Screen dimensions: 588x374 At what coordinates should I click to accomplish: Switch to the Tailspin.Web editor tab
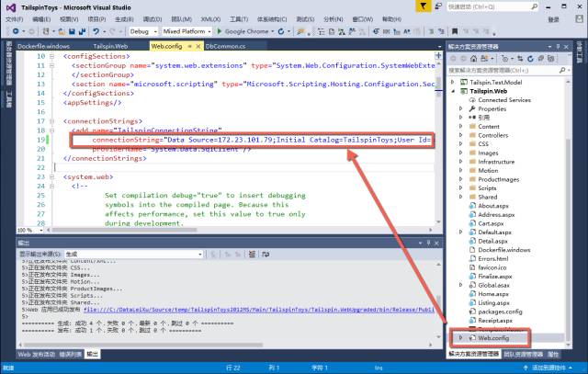click(x=110, y=46)
